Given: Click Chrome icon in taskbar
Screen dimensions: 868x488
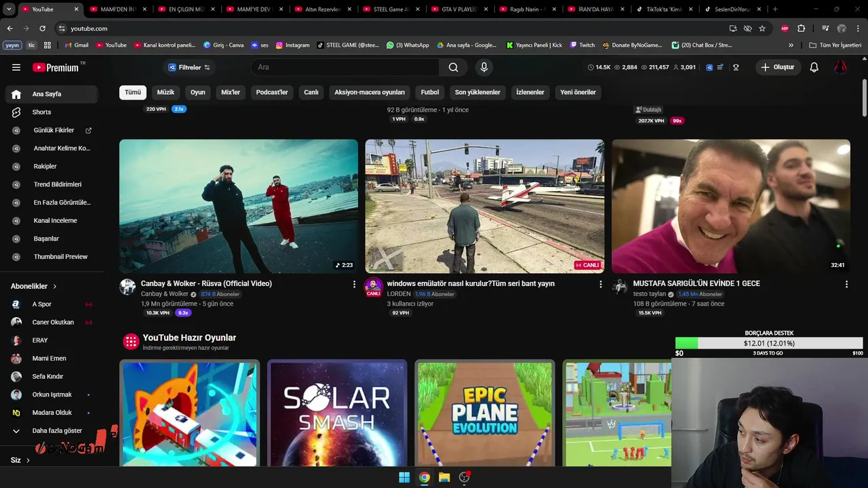Looking at the screenshot, I should tap(424, 477).
